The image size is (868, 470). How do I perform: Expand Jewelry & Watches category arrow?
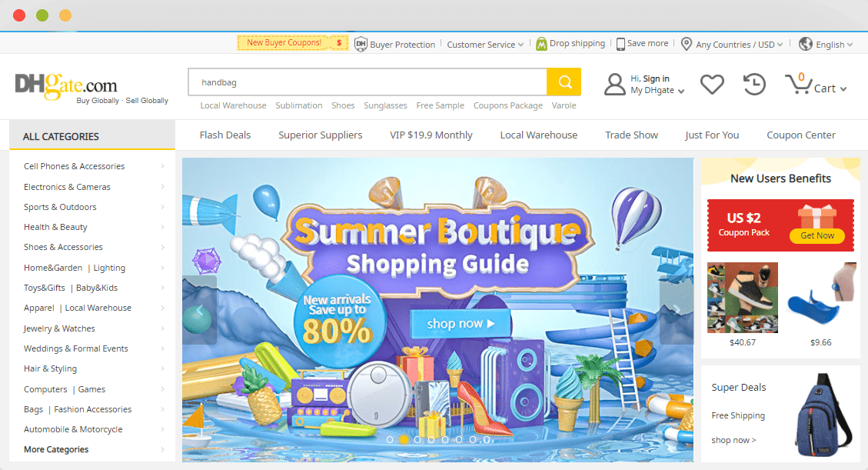click(162, 328)
